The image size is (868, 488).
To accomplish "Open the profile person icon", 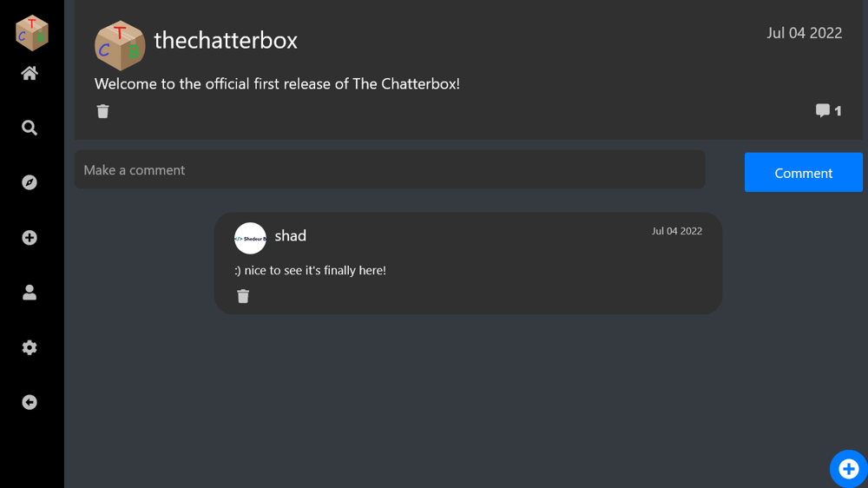I will [x=30, y=293].
